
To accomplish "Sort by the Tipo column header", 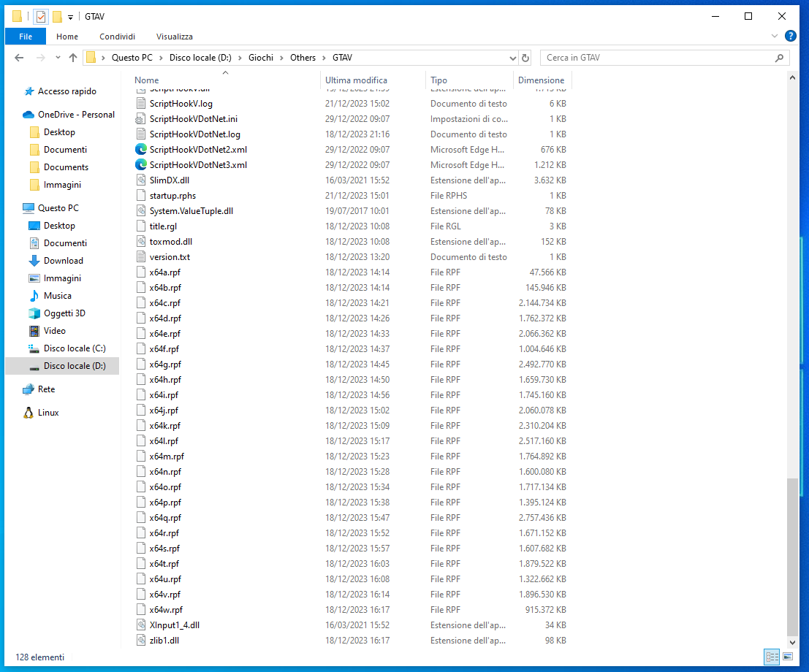I will pyautogui.click(x=469, y=80).
